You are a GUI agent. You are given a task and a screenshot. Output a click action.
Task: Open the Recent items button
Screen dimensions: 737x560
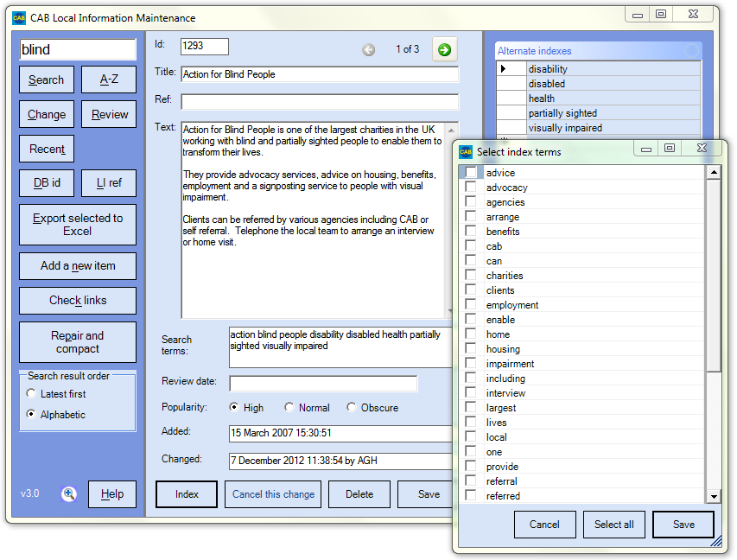tap(47, 149)
